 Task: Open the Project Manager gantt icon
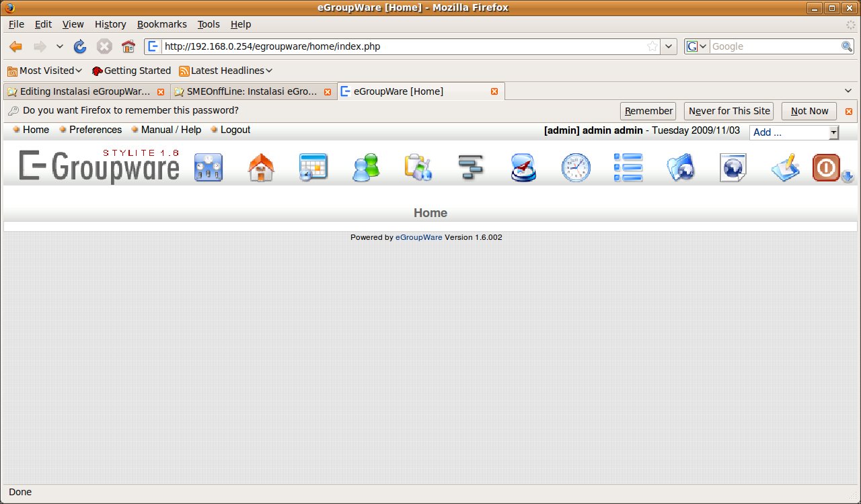(x=471, y=167)
